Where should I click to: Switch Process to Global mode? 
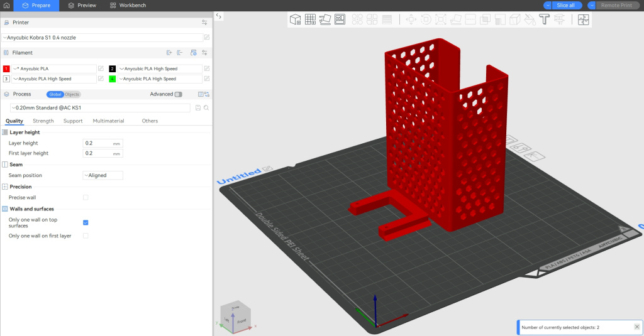click(x=55, y=94)
